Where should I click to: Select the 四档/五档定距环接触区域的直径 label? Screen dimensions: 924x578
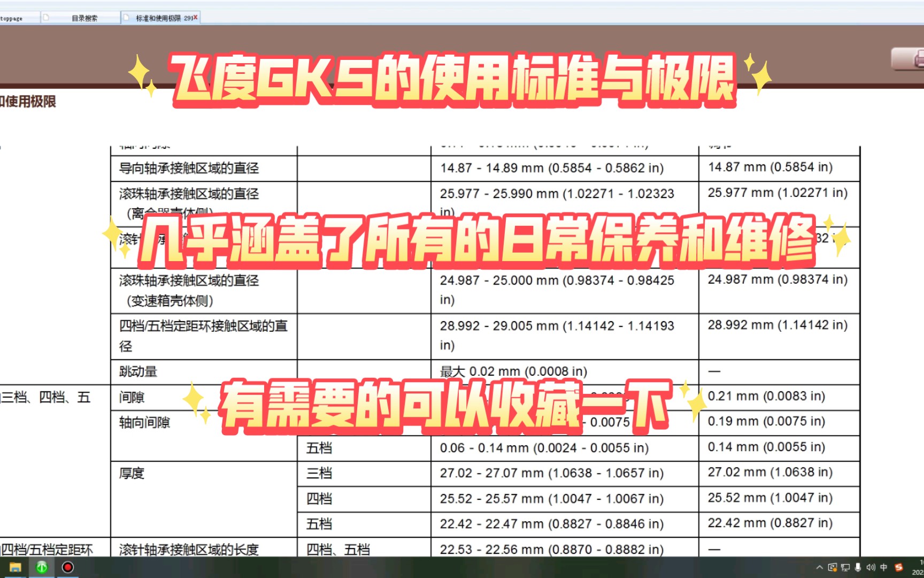203,336
